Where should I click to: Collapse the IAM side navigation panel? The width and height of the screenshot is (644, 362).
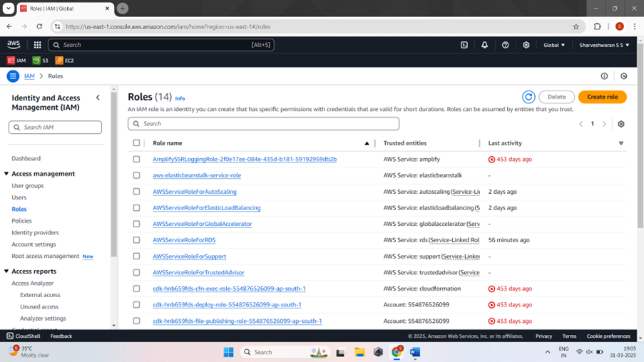98,98
